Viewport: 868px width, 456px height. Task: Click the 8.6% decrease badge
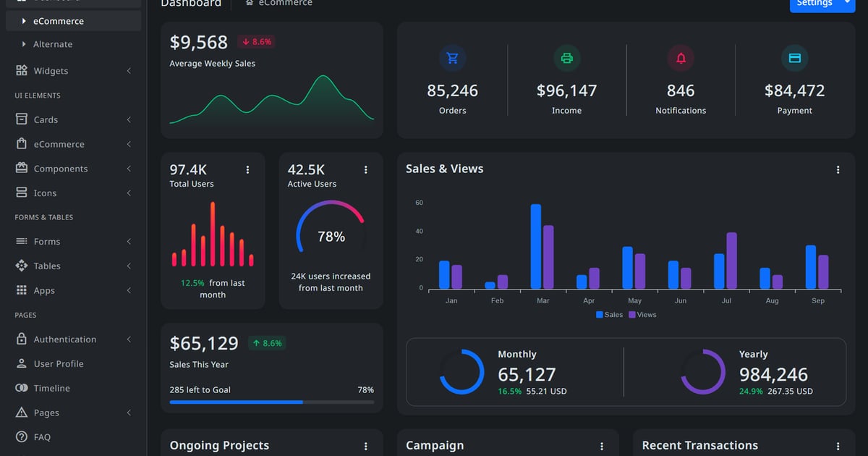pos(257,42)
